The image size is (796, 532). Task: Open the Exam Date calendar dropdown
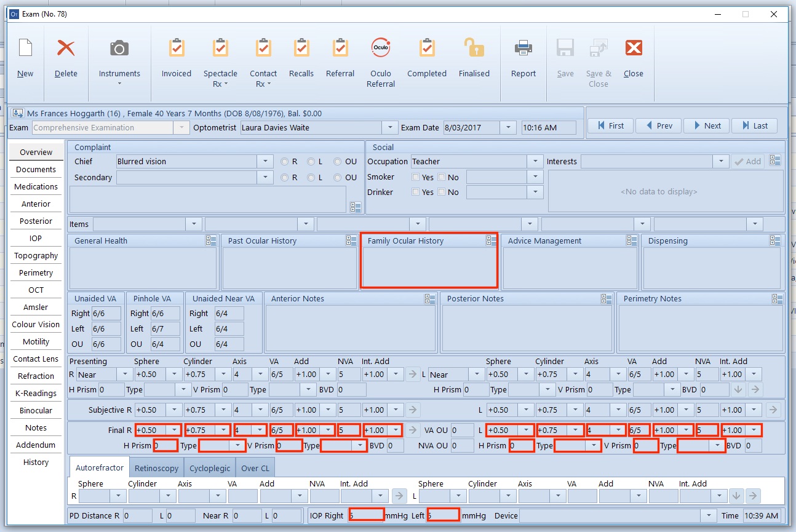[507, 127]
